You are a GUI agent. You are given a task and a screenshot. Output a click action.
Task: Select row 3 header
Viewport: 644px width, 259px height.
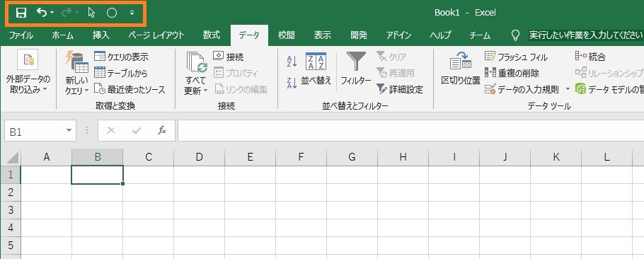coord(11,210)
